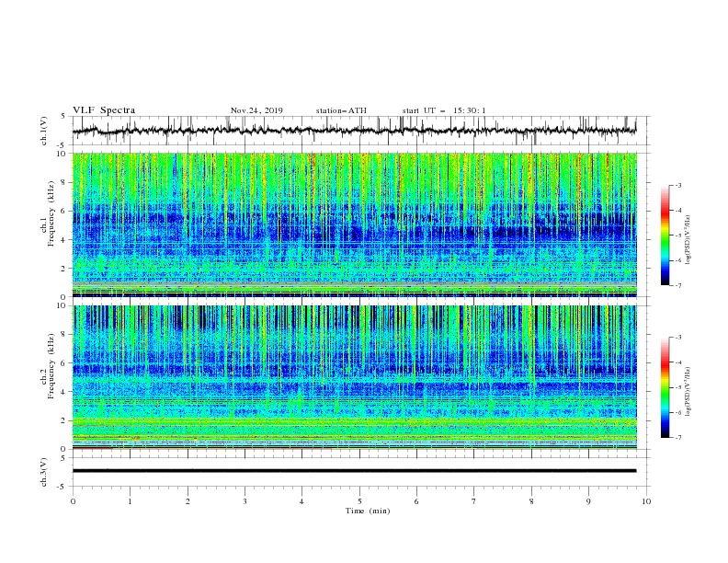Click the time axis tick label '5'
This screenshot has height=563, width=728.
[359, 501]
